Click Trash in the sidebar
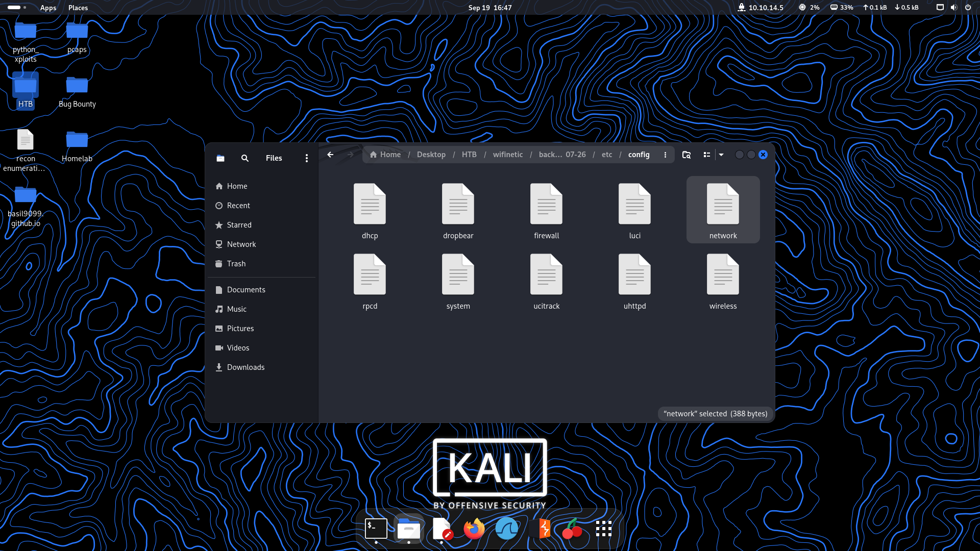The image size is (980, 551). 236,264
